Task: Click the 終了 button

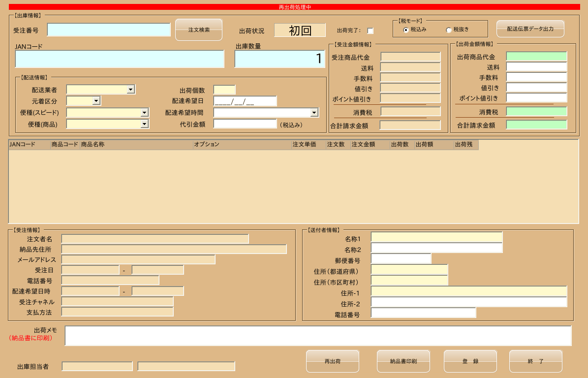Action: [535, 361]
